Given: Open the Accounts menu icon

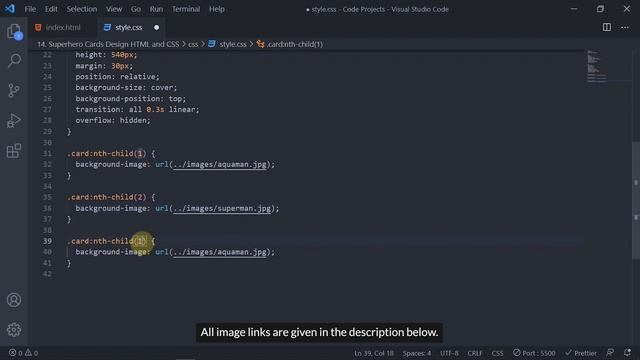Looking at the screenshot, I should point(14,300).
